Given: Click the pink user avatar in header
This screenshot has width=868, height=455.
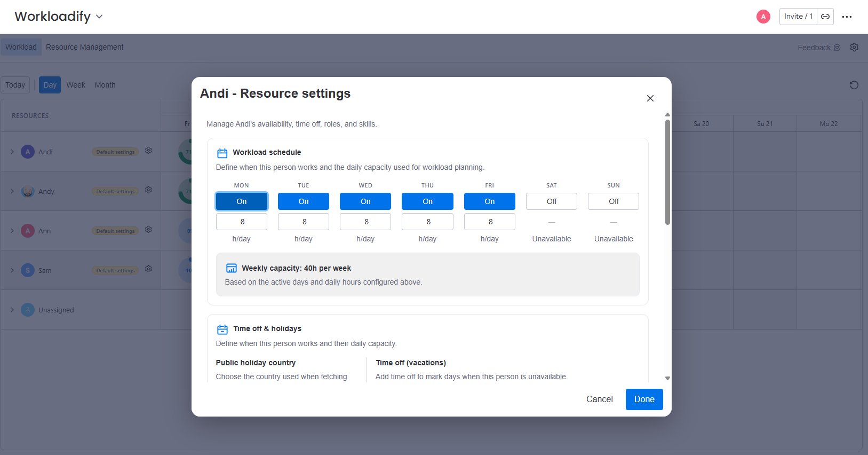Looking at the screenshot, I should (x=763, y=17).
